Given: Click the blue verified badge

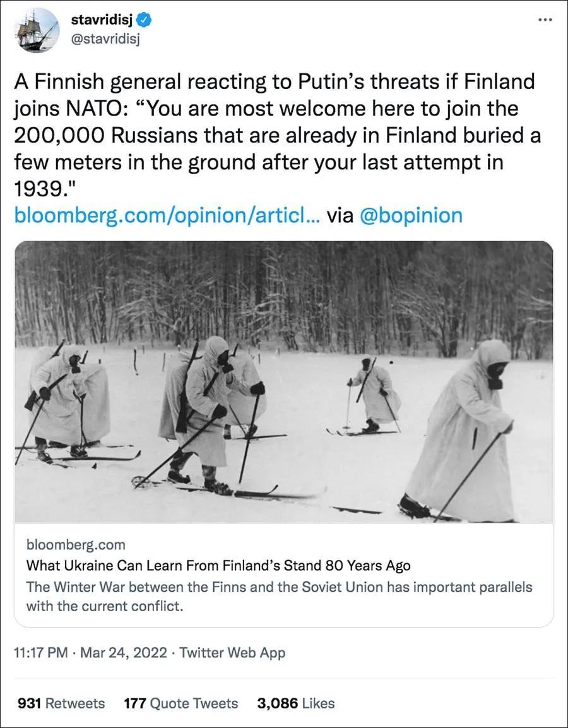Looking at the screenshot, I should pyautogui.click(x=145, y=21).
